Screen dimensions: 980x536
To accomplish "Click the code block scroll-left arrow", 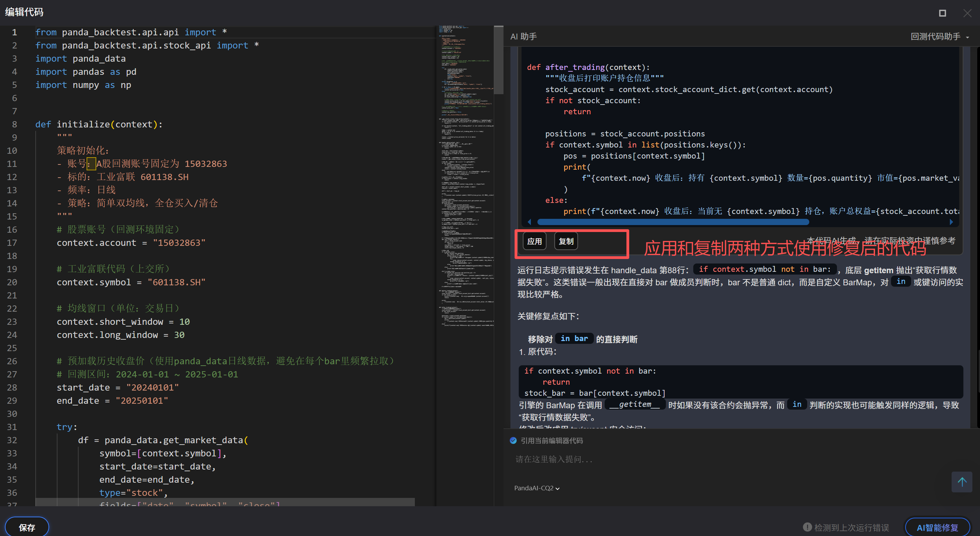I will (529, 222).
